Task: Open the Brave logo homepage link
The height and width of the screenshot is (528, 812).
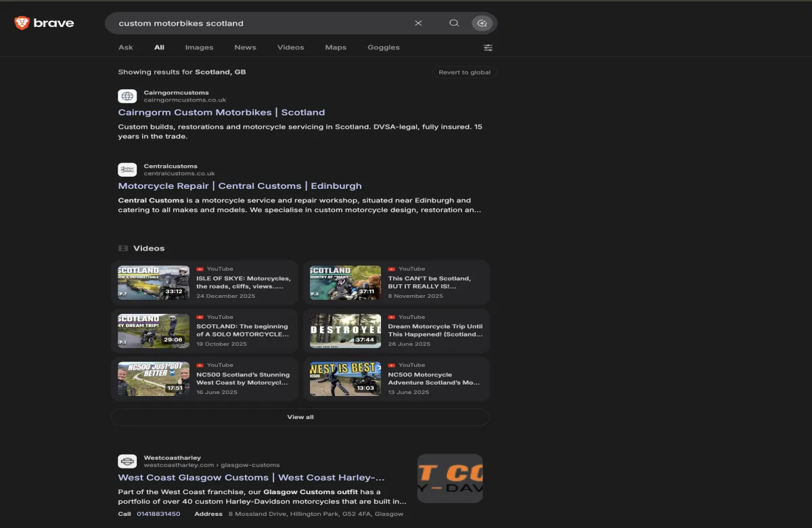Action: point(44,23)
